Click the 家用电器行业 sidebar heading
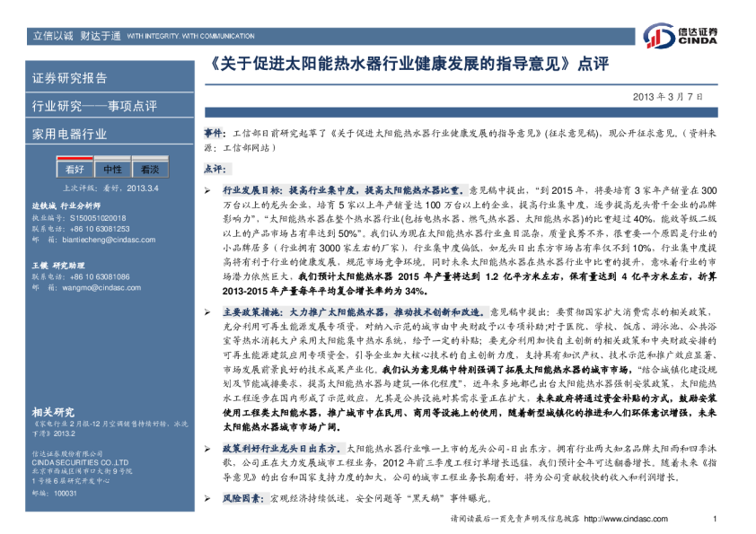Viewport: 756px width, 534px height. (x=70, y=135)
